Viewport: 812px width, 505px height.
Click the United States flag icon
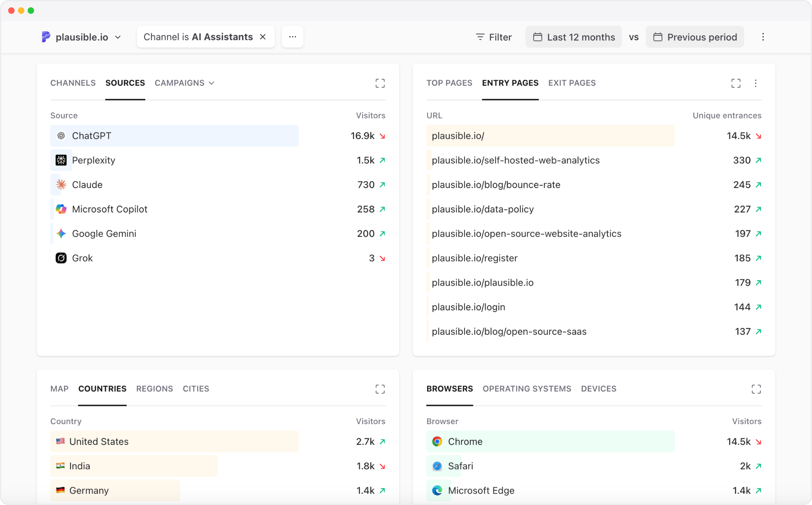pyautogui.click(x=60, y=441)
